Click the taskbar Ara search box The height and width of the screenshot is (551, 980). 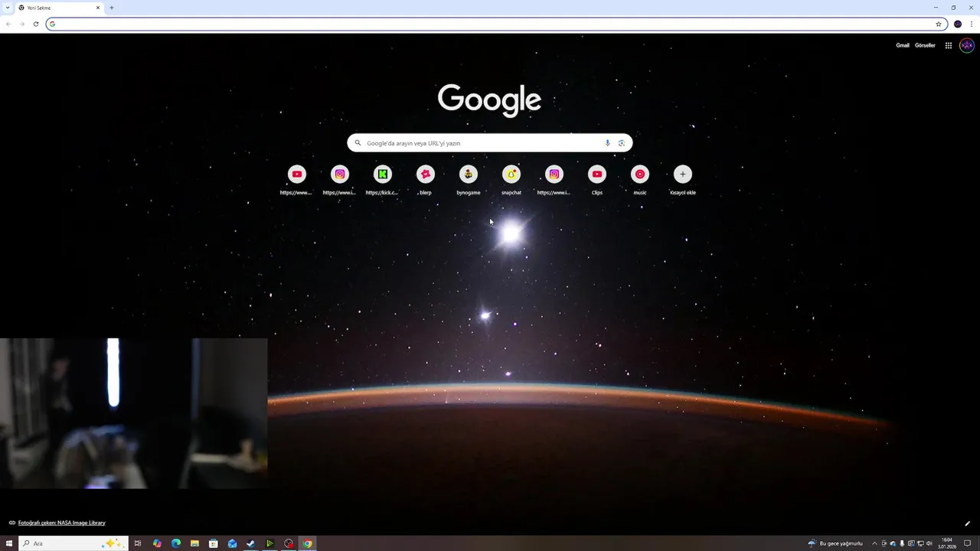[x=73, y=543]
